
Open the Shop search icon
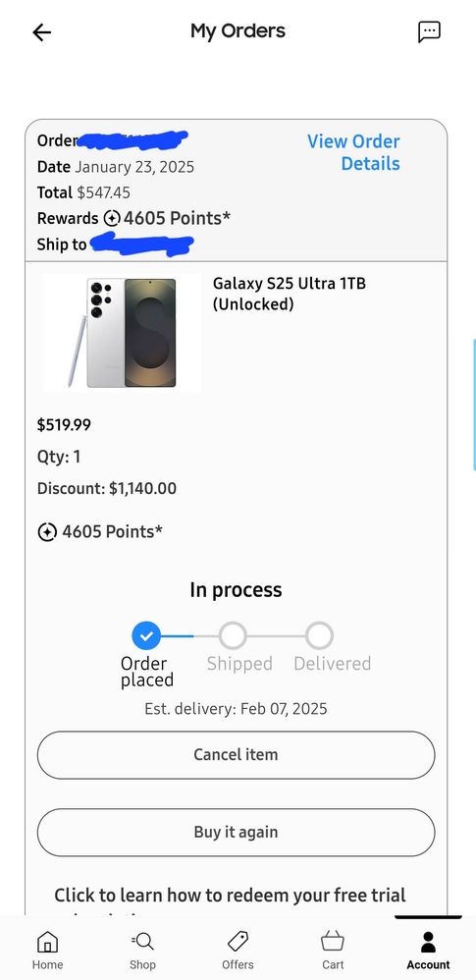[x=142, y=942]
